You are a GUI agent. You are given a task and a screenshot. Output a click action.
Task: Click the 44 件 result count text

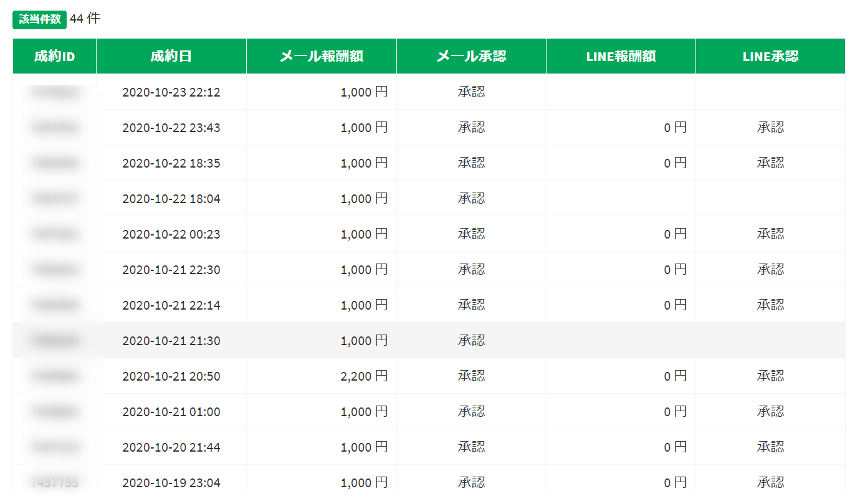85,19
